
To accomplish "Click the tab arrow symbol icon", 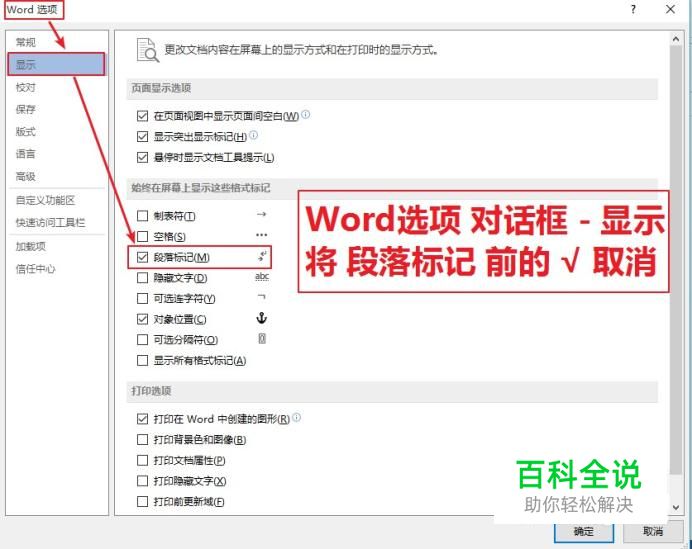I will (x=261, y=214).
